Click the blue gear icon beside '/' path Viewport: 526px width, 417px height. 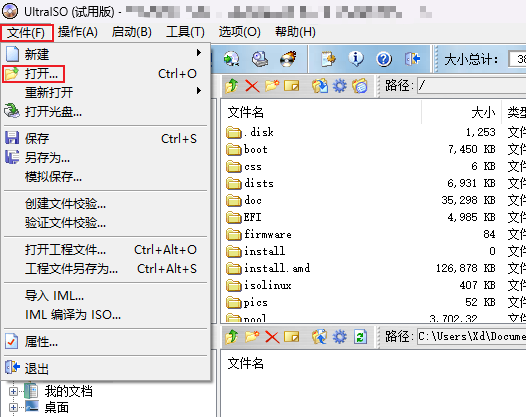(x=339, y=86)
